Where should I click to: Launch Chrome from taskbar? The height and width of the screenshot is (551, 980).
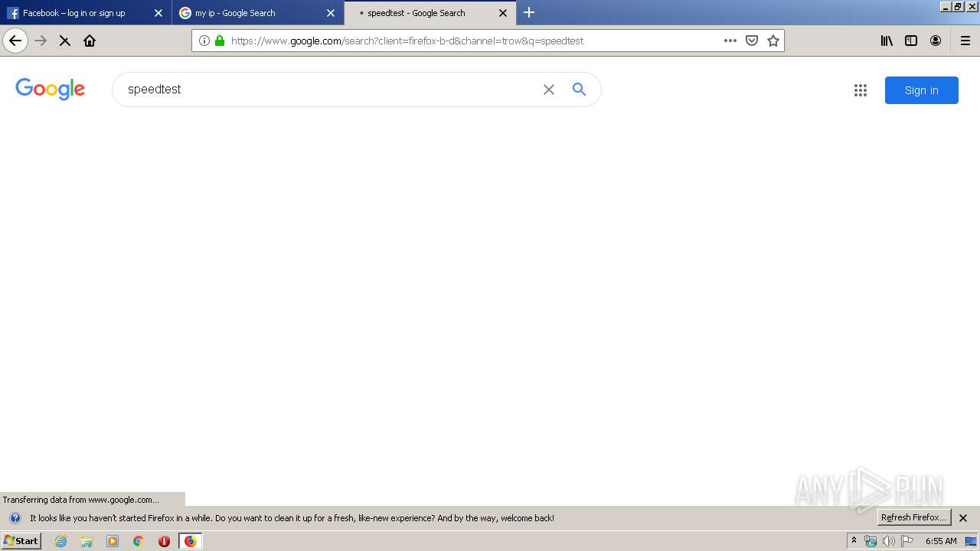click(x=139, y=541)
